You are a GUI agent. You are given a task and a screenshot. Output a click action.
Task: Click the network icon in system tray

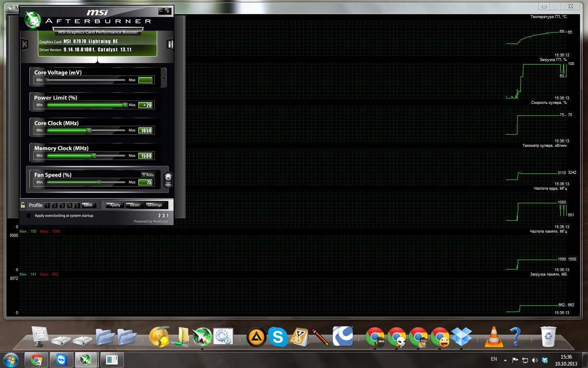tap(525, 360)
